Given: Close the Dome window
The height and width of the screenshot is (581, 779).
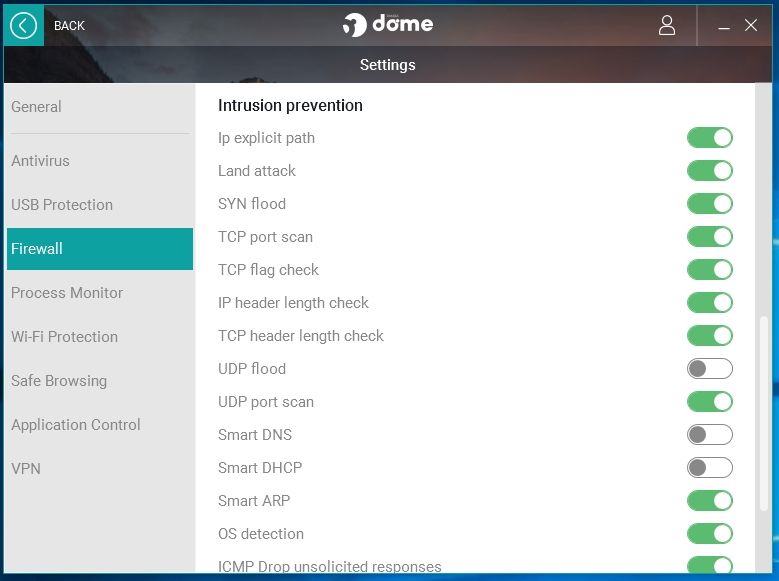Looking at the screenshot, I should pos(752,26).
